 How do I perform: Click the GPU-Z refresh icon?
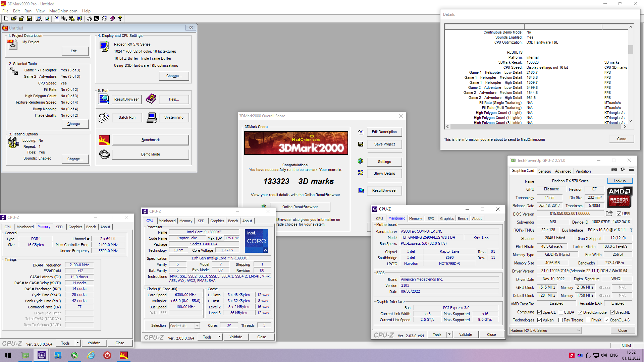point(623,170)
